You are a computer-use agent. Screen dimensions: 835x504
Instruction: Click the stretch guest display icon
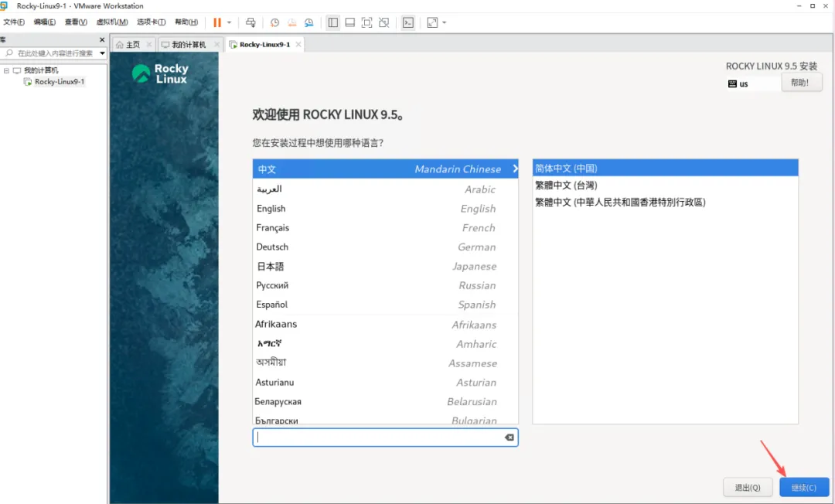coord(432,22)
